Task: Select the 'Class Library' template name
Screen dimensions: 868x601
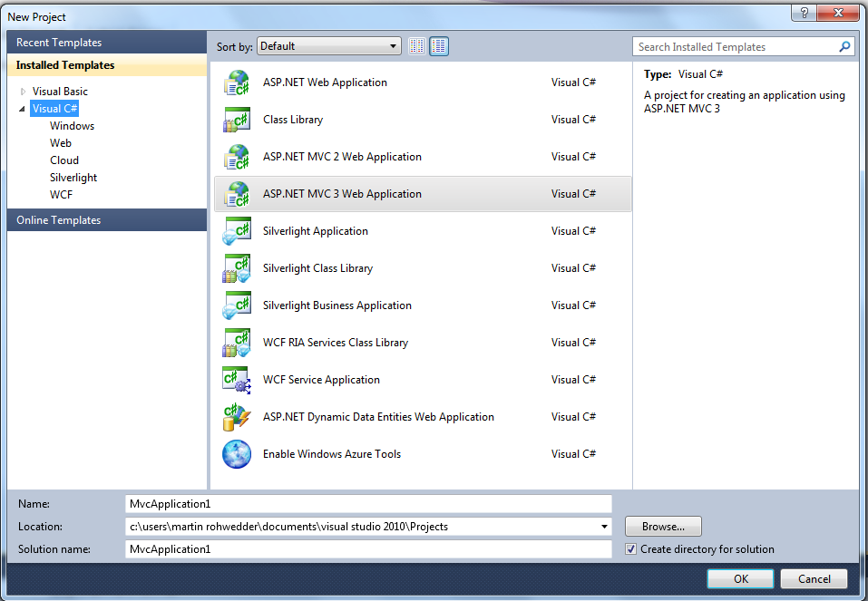Action: point(293,120)
